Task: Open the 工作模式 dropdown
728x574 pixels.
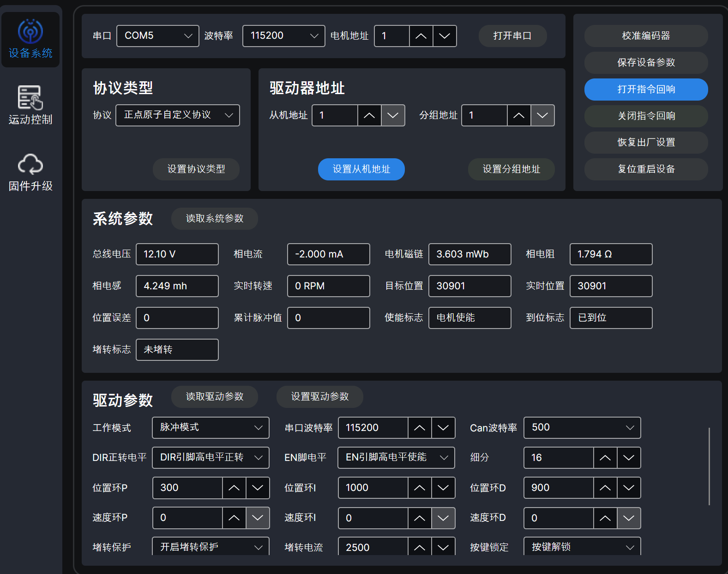Action: (211, 428)
